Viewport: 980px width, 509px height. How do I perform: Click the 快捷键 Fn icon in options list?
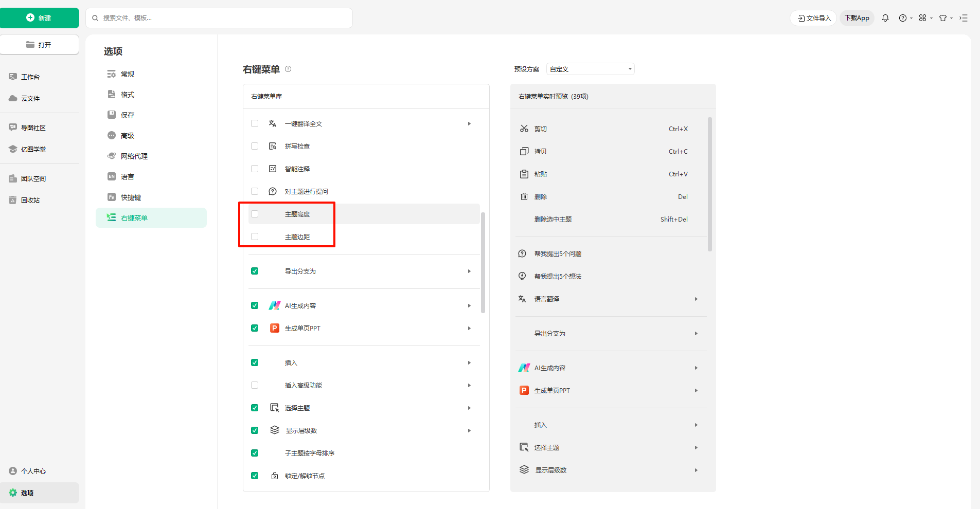[x=112, y=197]
